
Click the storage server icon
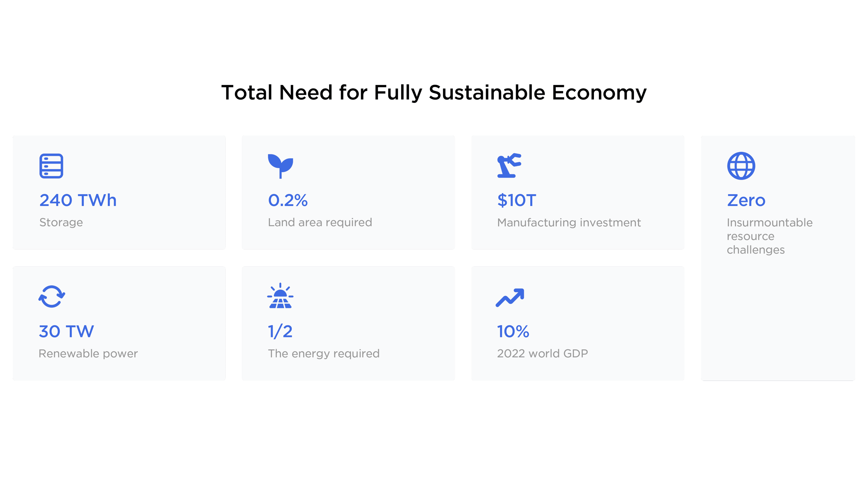(51, 166)
